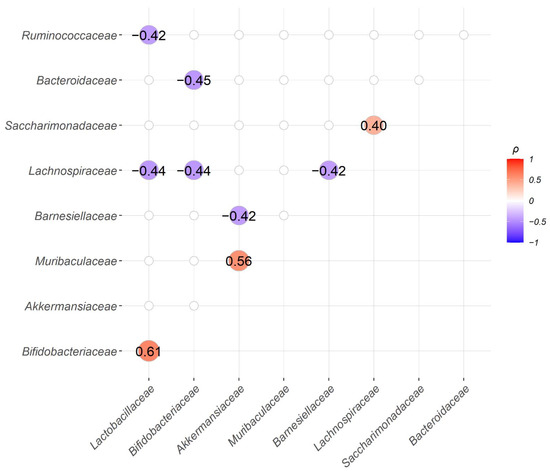Screen dimensions: 550x471
Task: Select the 0.56 Muribaculaceae–Akkermansiaceae circle
Action: coord(239,261)
